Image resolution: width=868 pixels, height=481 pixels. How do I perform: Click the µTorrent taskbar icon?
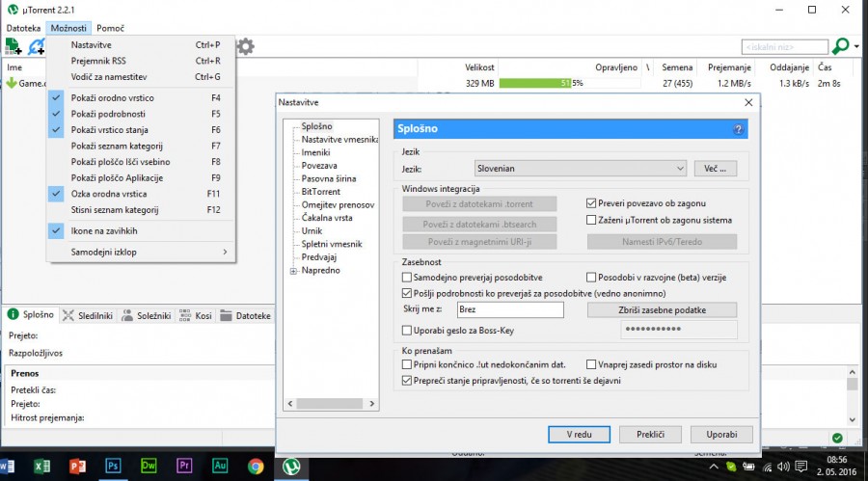pos(290,467)
